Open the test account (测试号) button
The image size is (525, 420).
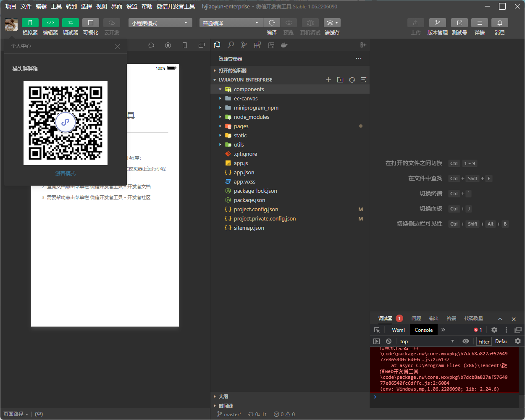(459, 23)
